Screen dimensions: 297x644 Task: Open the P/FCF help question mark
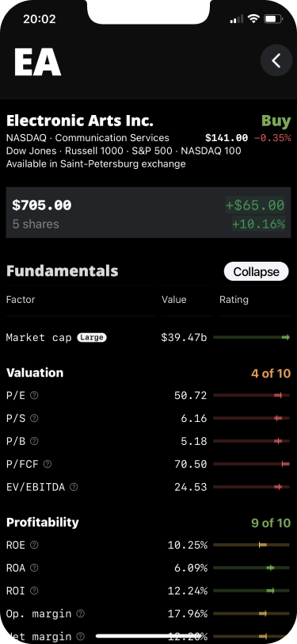click(x=48, y=464)
